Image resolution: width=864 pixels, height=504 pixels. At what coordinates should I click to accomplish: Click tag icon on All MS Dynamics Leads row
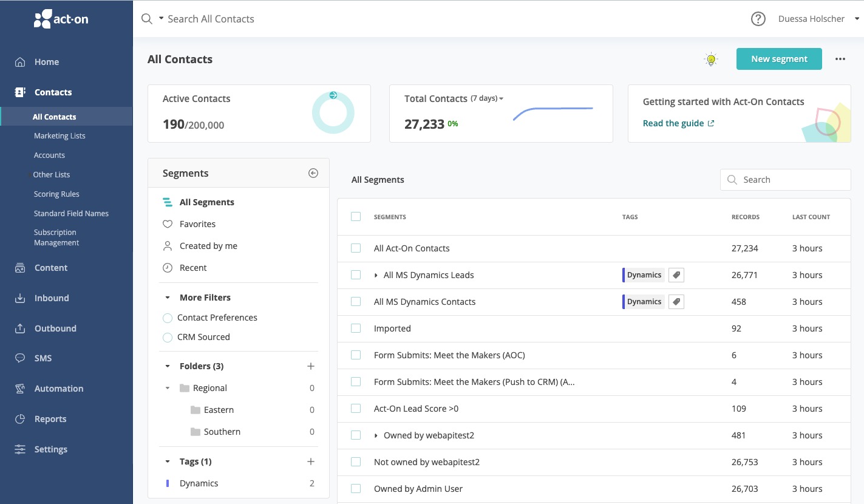676,275
